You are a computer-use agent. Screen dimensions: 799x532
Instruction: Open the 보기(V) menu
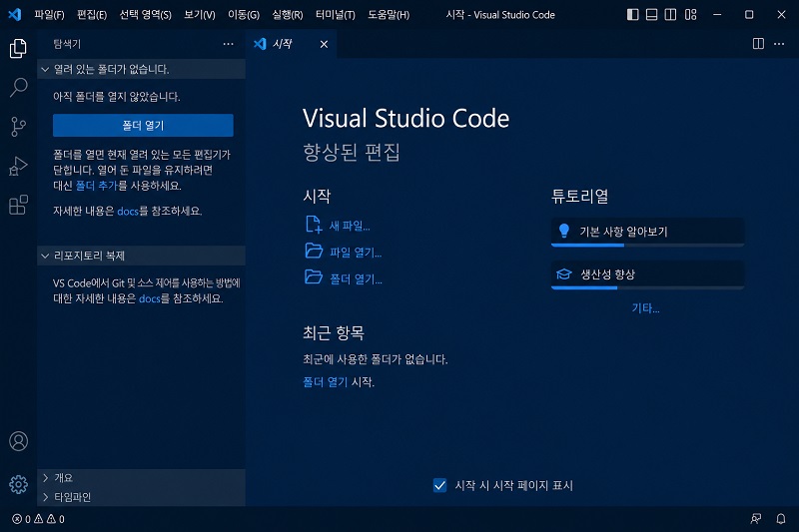click(199, 15)
